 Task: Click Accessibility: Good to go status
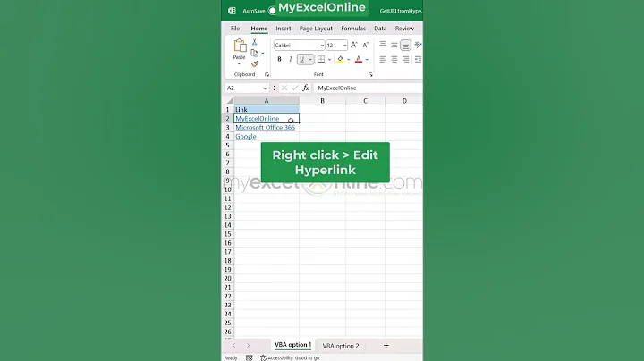click(x=290, y=357)
